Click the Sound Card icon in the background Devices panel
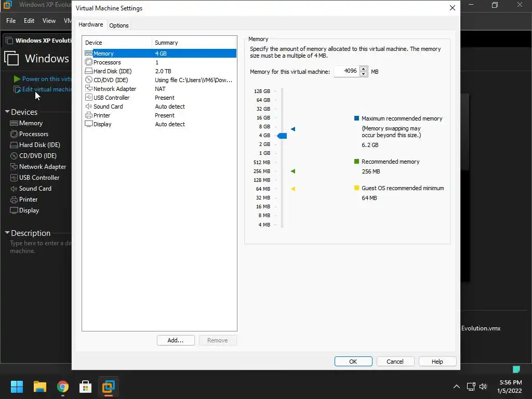The image size is (532, 399). coord(14,189)
